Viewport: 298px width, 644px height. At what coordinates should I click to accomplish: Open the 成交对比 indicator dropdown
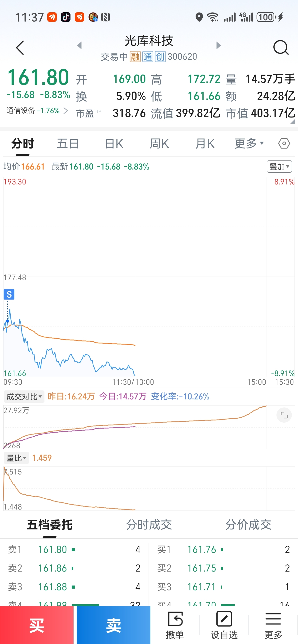[24, 397]
